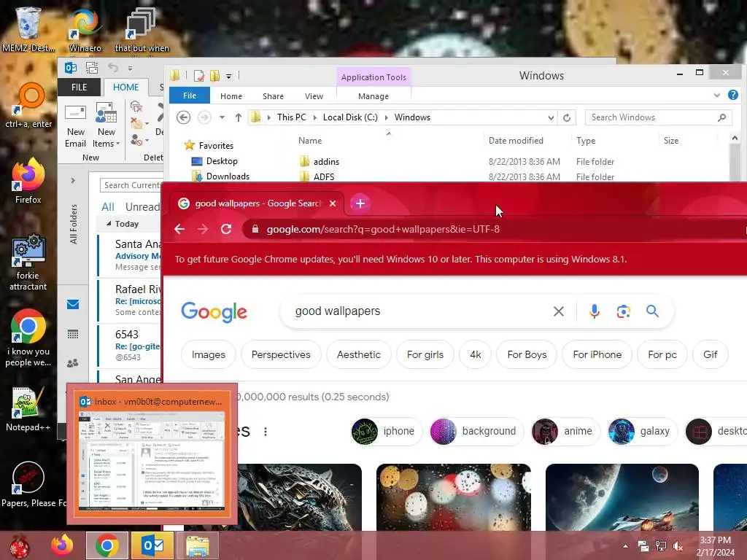The image size is (747, 560).
Task: Select Desktop under Favorites in Explorer
Action: point(222,161)
